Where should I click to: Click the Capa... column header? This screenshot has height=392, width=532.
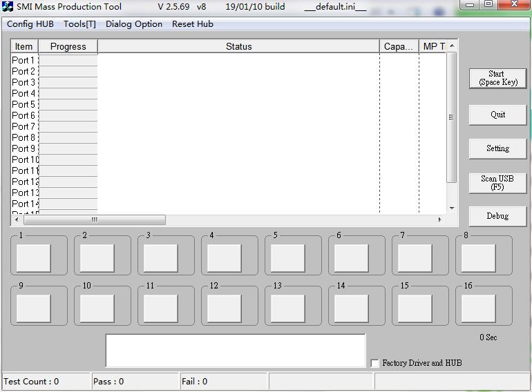click(399, 46)
